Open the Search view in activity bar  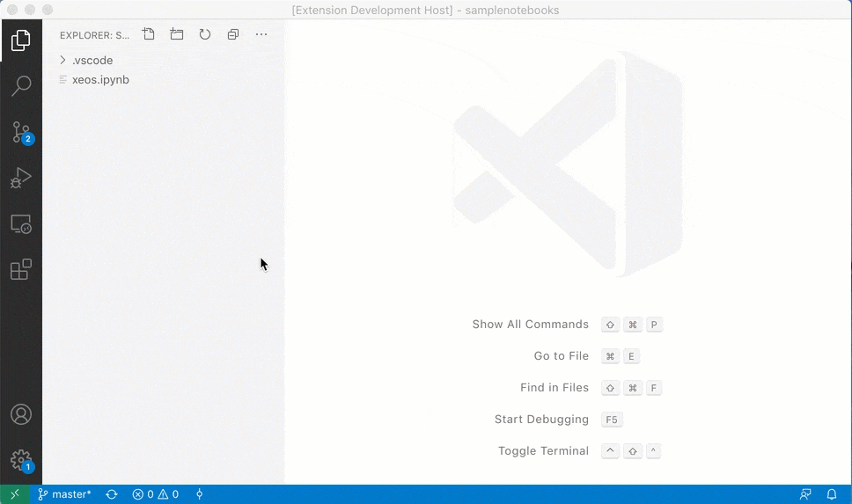(x=21, y=86)
